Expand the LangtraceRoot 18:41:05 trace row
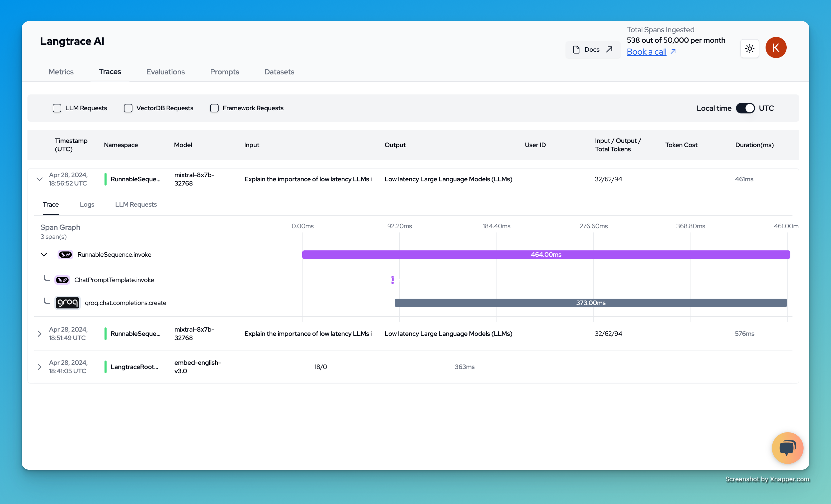Screen dimensions: 831x504 tap(39, 367)
